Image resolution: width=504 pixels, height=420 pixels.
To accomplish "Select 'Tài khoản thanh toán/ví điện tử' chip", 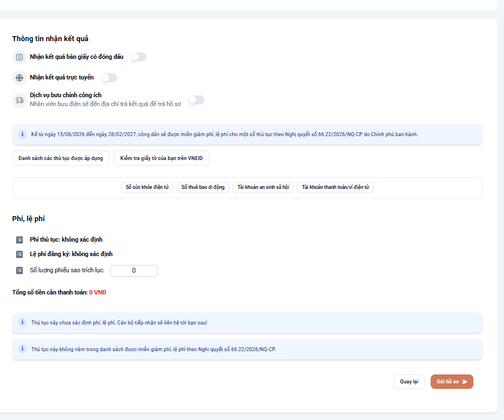I will [335, 187].
